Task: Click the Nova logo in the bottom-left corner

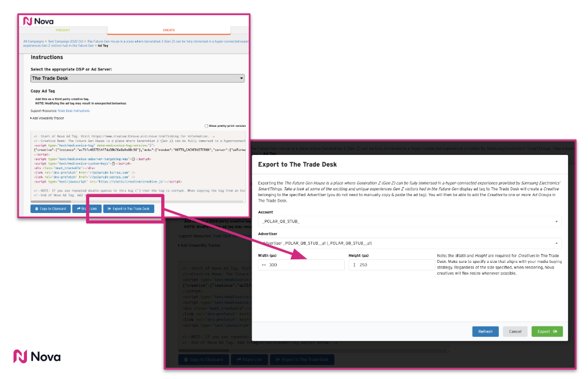Action: coord(37,356)
